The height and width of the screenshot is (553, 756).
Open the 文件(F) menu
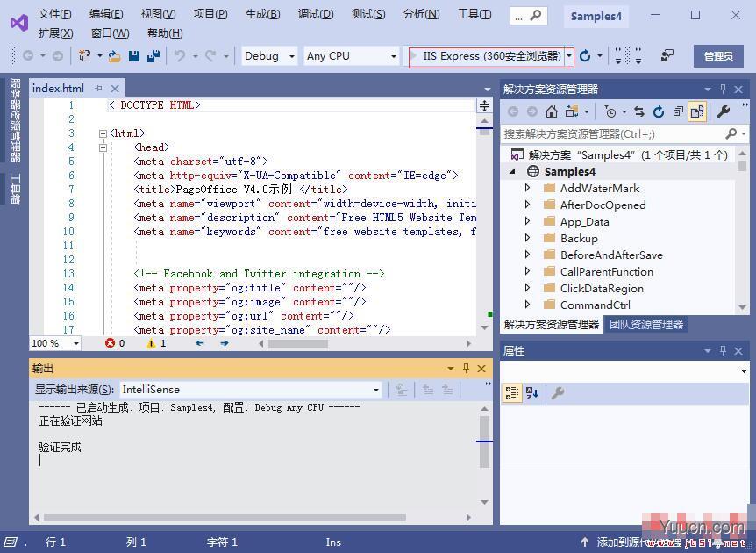(55, 13)
